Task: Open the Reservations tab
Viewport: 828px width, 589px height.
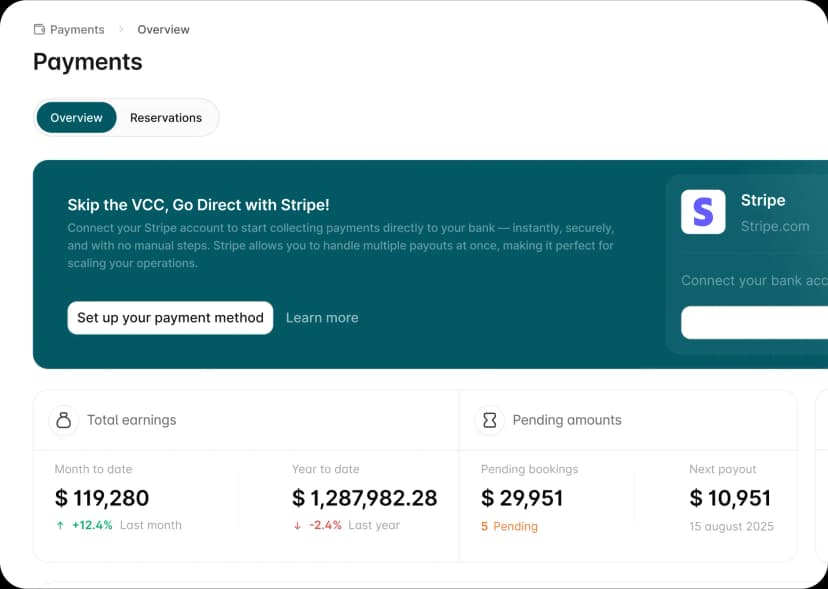Action: click(166, 118)
